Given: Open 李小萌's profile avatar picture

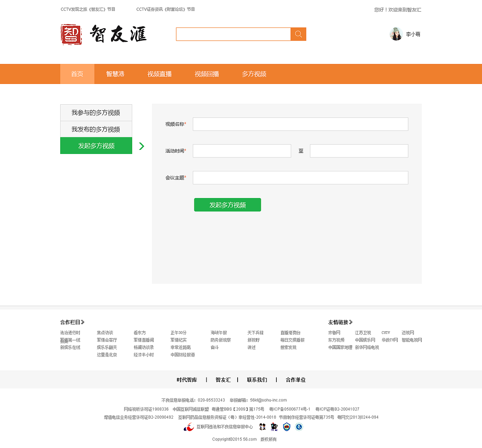Looking at the screenshot, I should 396,34.
